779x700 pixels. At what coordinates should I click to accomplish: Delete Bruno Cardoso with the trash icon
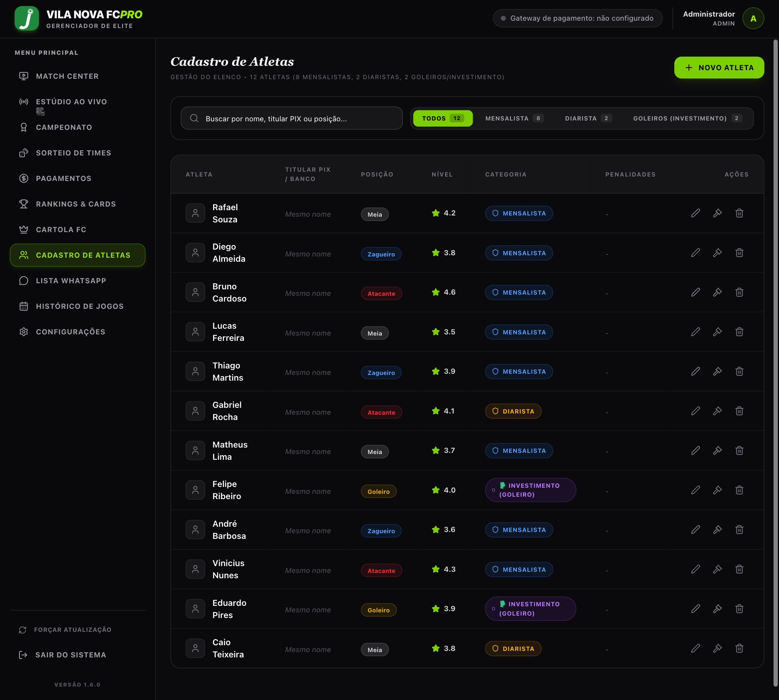click(739, 292)
